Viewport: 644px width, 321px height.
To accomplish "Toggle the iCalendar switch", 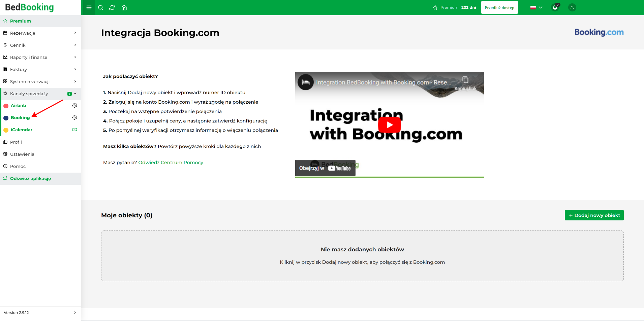I will 75,130.
